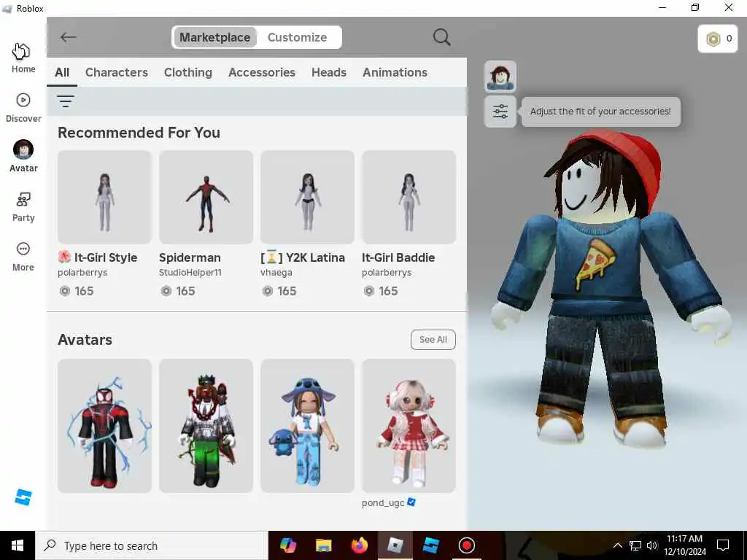The height and width of the screenshot is (560, 747).
Task: Open the notification center icon
Action: (x=723, y=545)
